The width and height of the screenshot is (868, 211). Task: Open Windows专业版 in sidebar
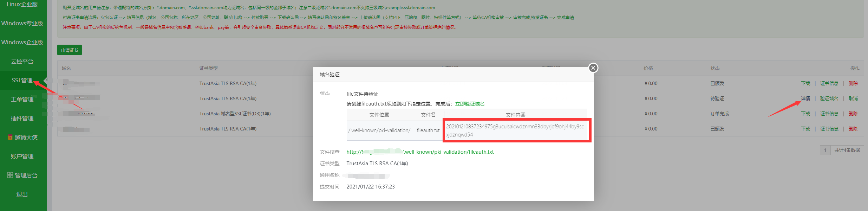22,23
